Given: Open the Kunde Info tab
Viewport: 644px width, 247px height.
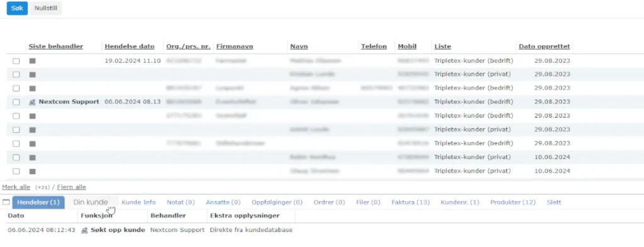Looking at the screenshot, I should (x=139, y=202).
